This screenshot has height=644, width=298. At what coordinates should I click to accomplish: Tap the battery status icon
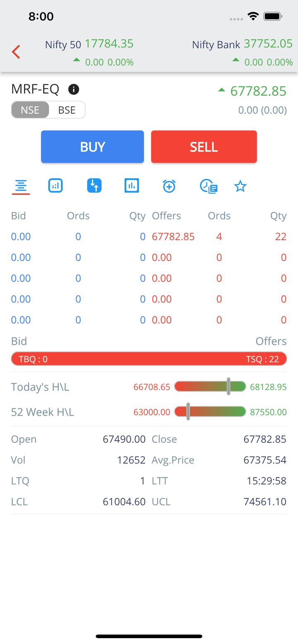273,17
